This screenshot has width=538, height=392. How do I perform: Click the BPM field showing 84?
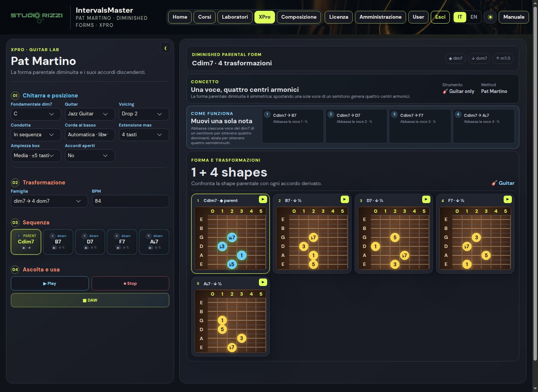[130, 201]
